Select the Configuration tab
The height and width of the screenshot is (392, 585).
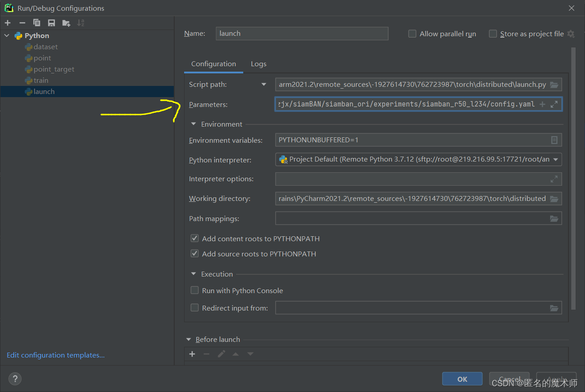[x=213, y=64]
